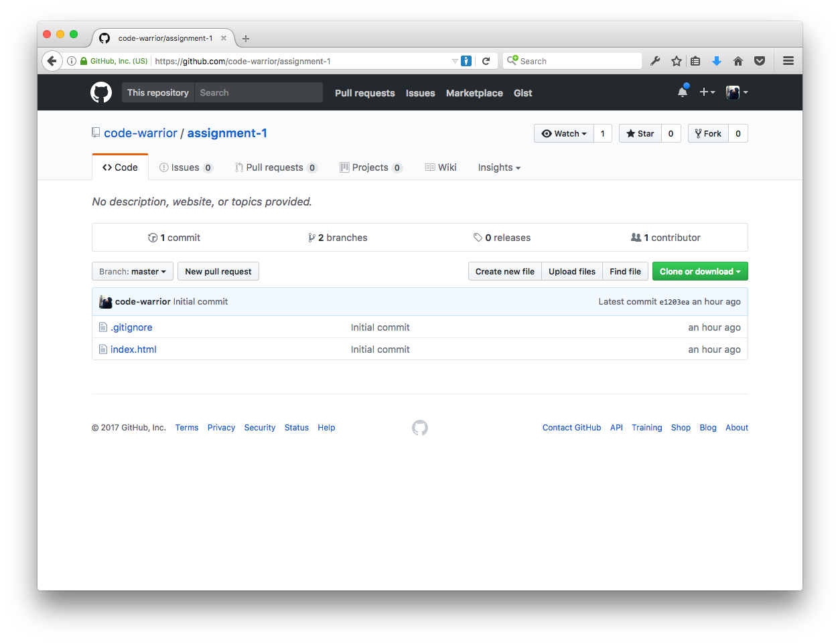Open the .gitignore file

131,327
